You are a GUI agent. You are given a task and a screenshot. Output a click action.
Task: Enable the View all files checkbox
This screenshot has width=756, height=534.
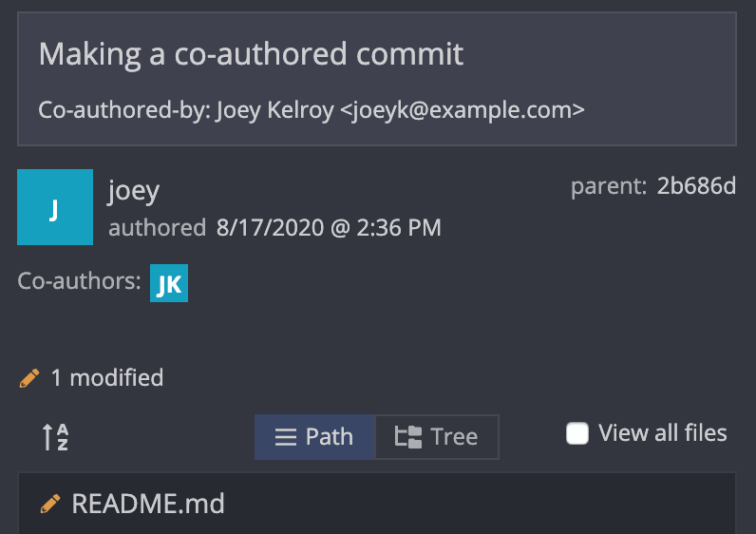click(577, 433)
